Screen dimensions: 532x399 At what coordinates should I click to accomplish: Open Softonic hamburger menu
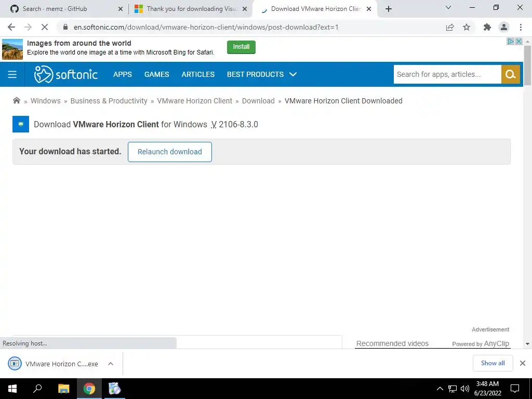click(x=12, y=74)
